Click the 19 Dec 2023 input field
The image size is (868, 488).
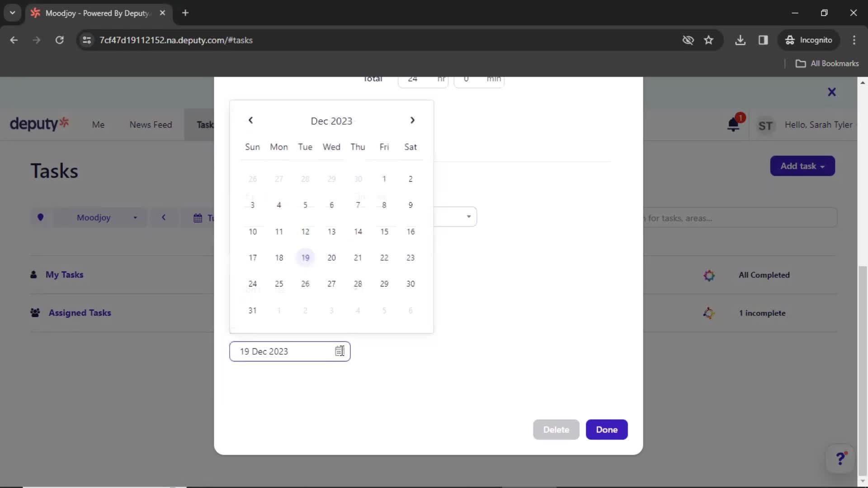coord(290,351)
